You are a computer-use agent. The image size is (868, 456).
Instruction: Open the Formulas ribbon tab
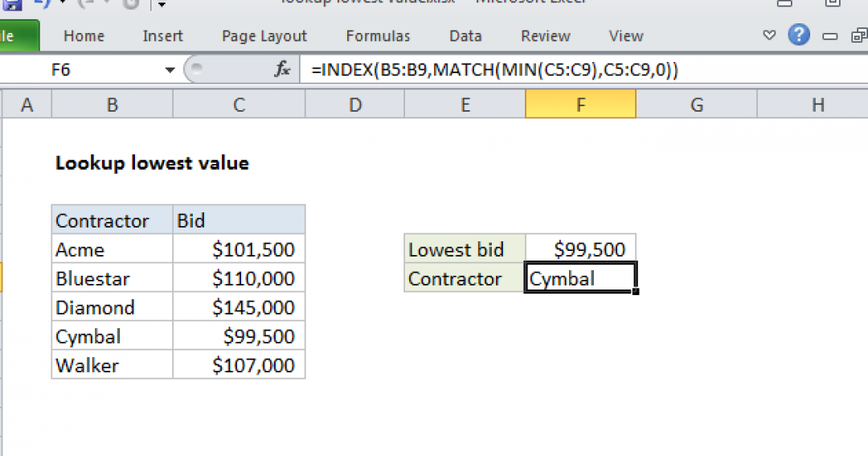tap(378, 36)
